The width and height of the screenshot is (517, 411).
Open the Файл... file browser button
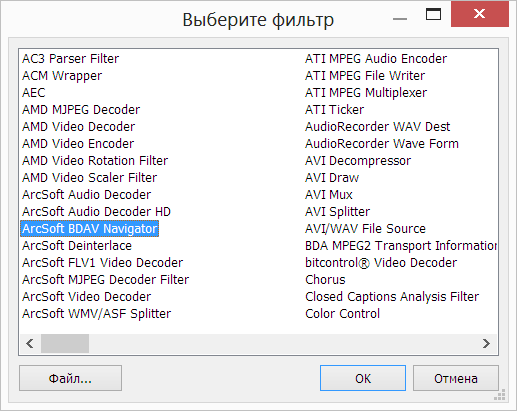pos(70,378)
